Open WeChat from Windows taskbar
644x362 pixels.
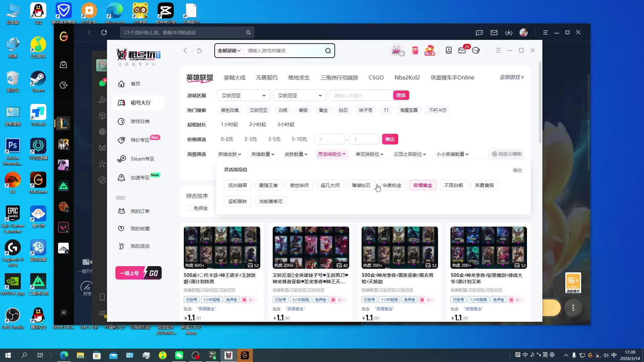[x=179, y=355]
